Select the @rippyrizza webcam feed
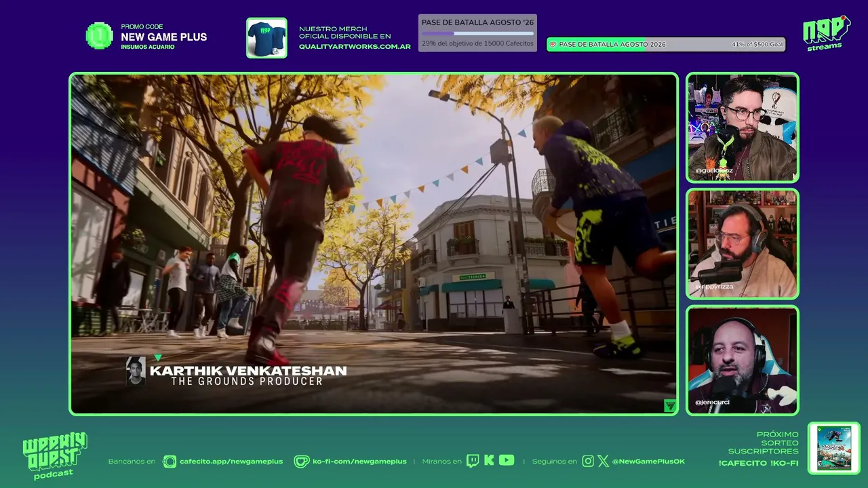Screen dimensions: 868x488 pyautogui.click(x=743, y=244)
